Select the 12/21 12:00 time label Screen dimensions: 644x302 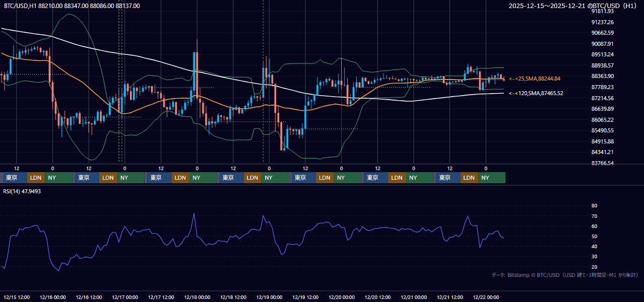point(450,297)
